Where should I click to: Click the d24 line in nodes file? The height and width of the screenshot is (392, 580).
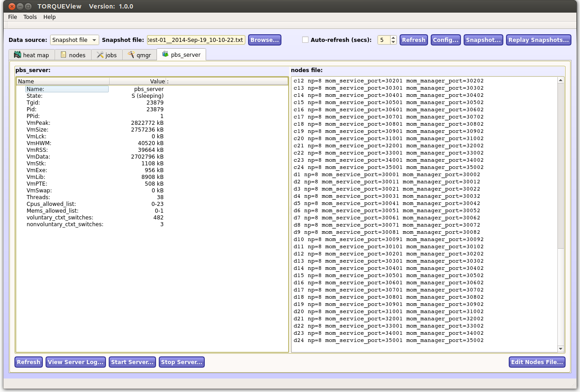[x=388, y=340]
